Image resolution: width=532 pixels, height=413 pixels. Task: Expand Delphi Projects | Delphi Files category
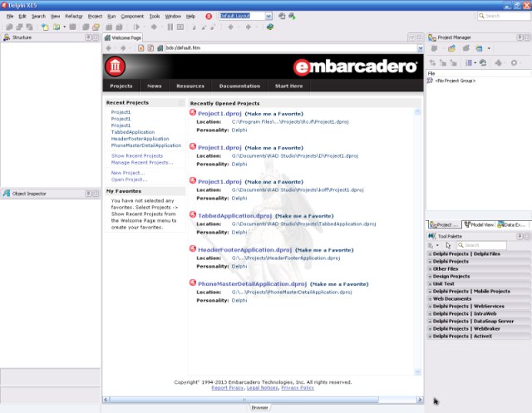(x=430, y=254)
